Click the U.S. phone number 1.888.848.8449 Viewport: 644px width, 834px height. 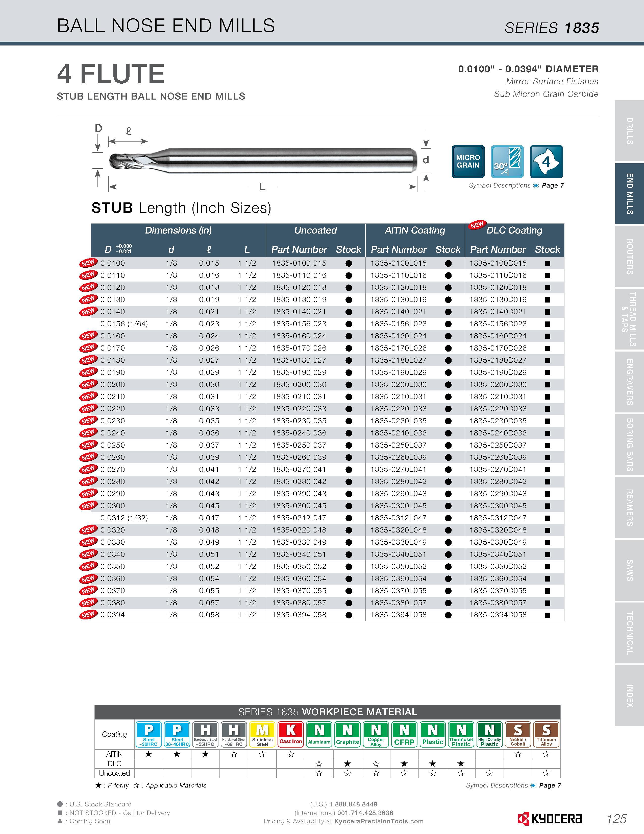(353, 804)
